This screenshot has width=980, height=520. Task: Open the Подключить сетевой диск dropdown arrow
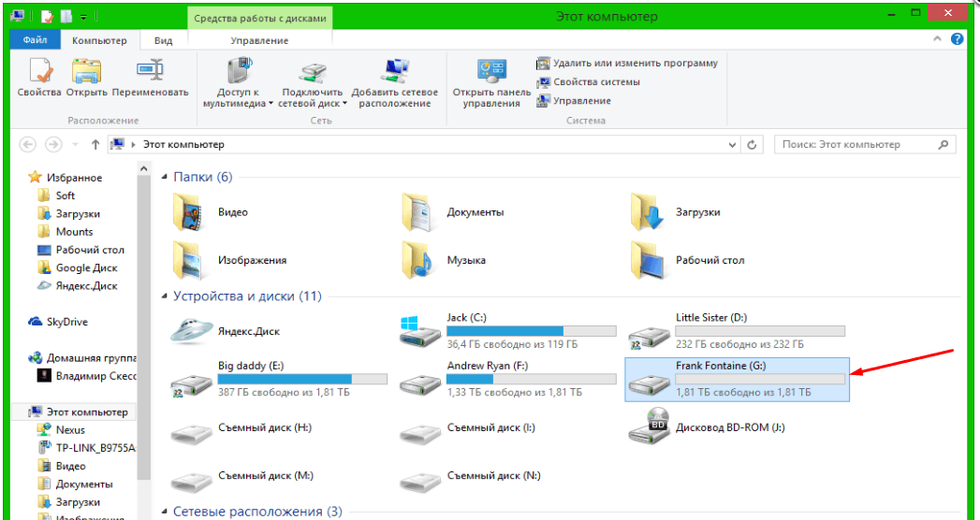coord(345,104)
